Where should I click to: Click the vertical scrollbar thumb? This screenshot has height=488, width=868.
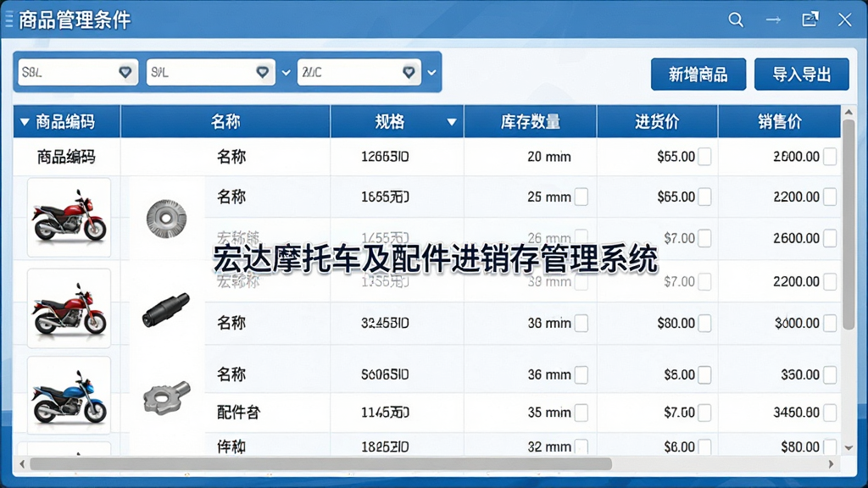coord(849,225)
